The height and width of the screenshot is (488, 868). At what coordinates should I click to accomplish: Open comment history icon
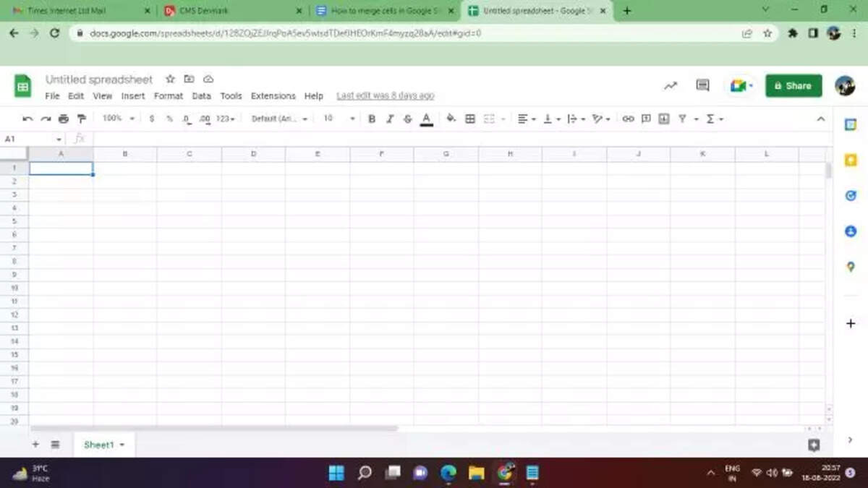[x=702, y=85]
